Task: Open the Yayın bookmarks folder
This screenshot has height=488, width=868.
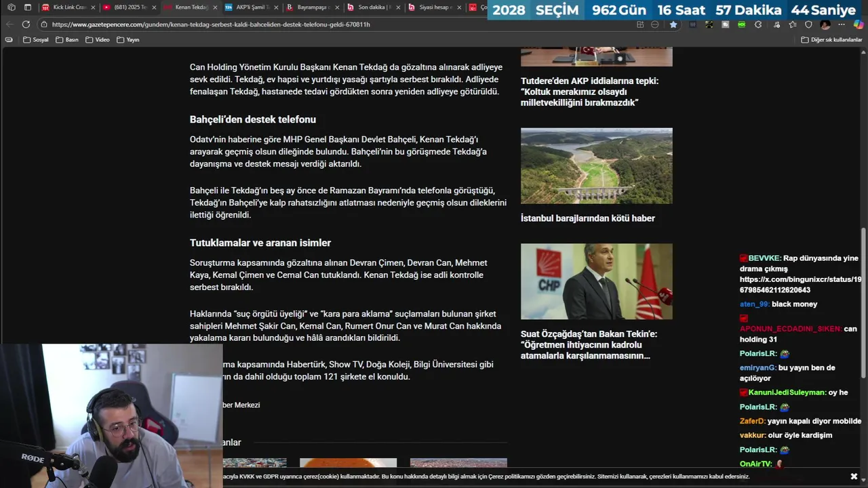Action: (128, 40)
